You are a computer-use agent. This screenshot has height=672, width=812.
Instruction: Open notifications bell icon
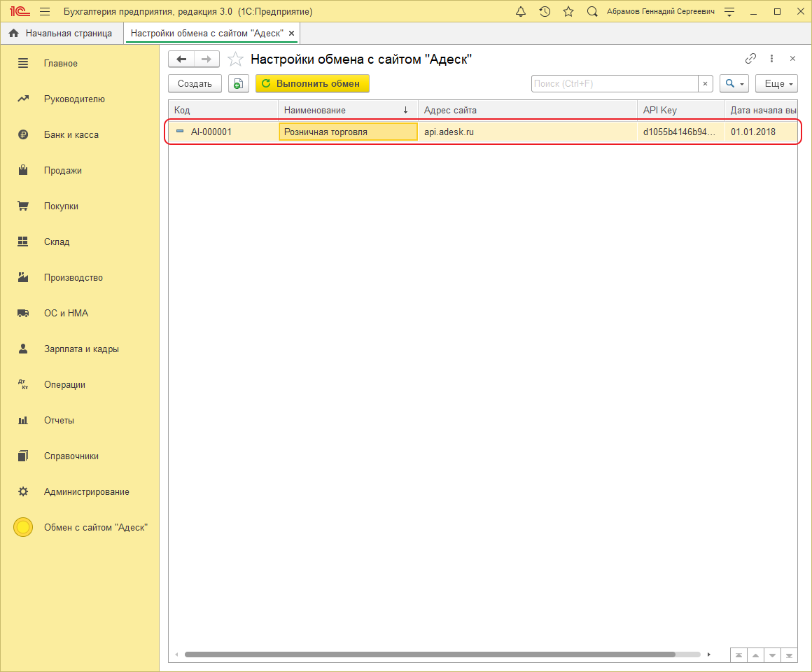(x=521, y=11)
